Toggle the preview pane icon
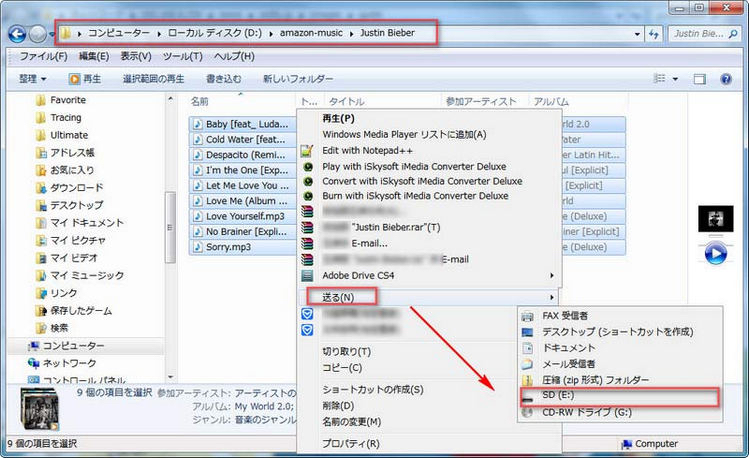Viewport: 749px width, 458px height. click(x=699, y=79)
